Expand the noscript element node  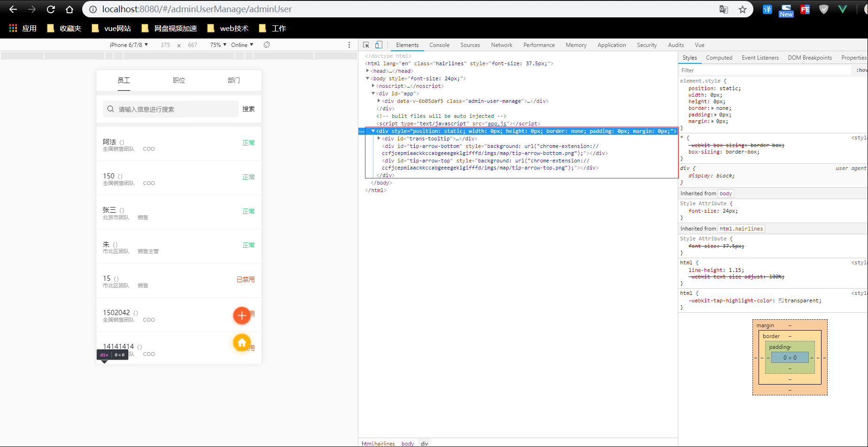pyautogui.click(x=373, y=86)
